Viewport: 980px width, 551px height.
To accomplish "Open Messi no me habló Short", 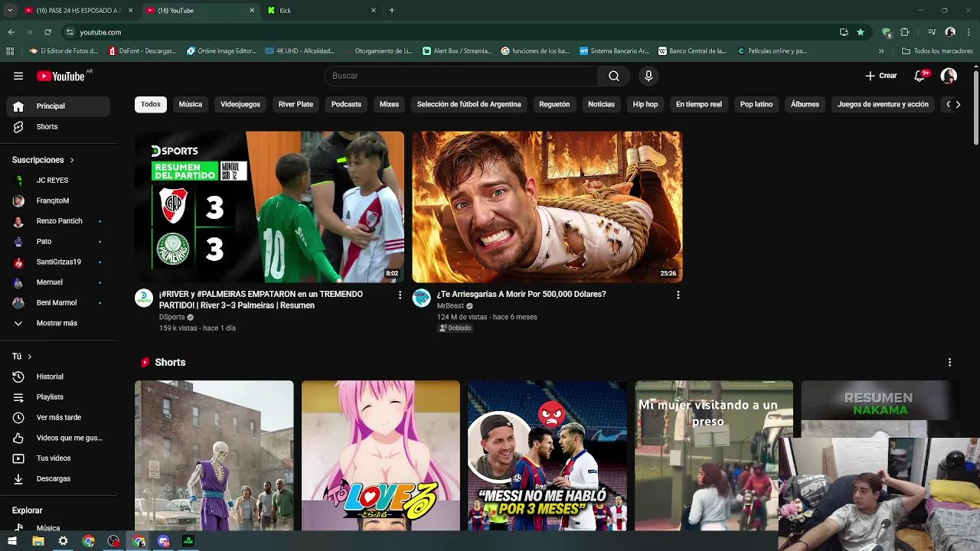I will 547,455.
